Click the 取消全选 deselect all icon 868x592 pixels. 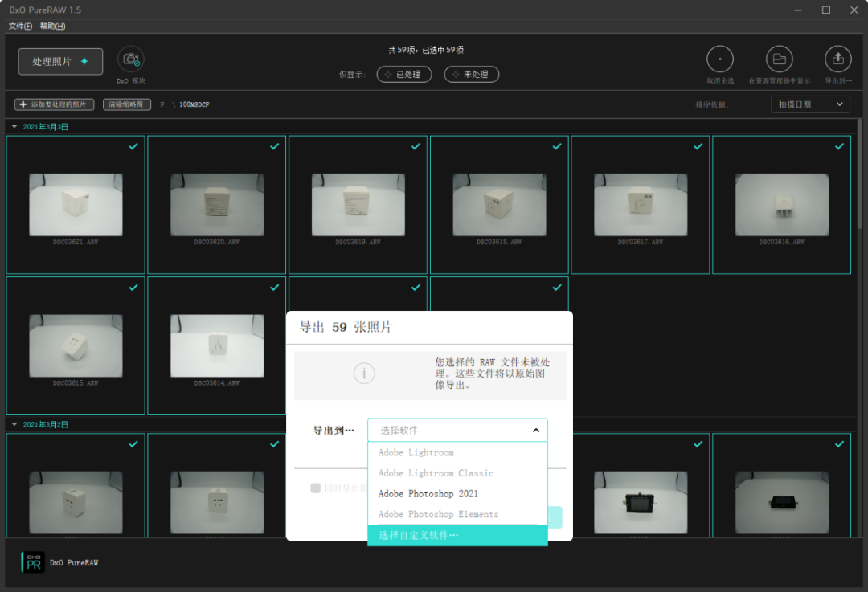(719, 59)
